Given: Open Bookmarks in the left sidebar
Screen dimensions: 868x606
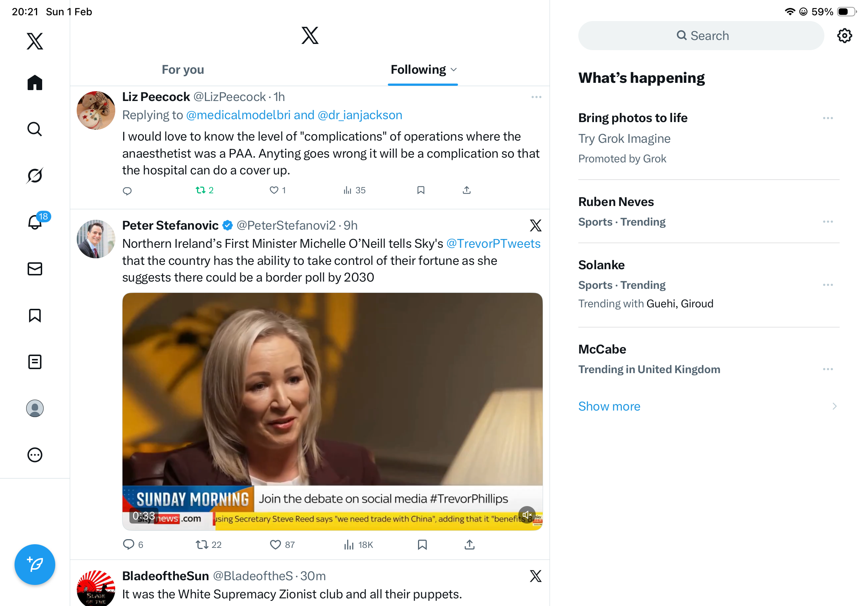Looking at the screenshot, I should [35, 315].
